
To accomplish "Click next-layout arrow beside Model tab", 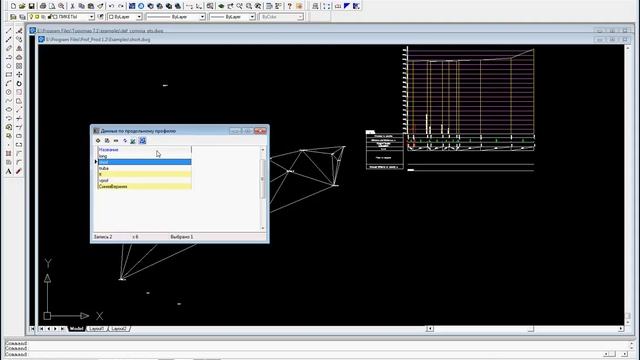I will coord(56,329).
